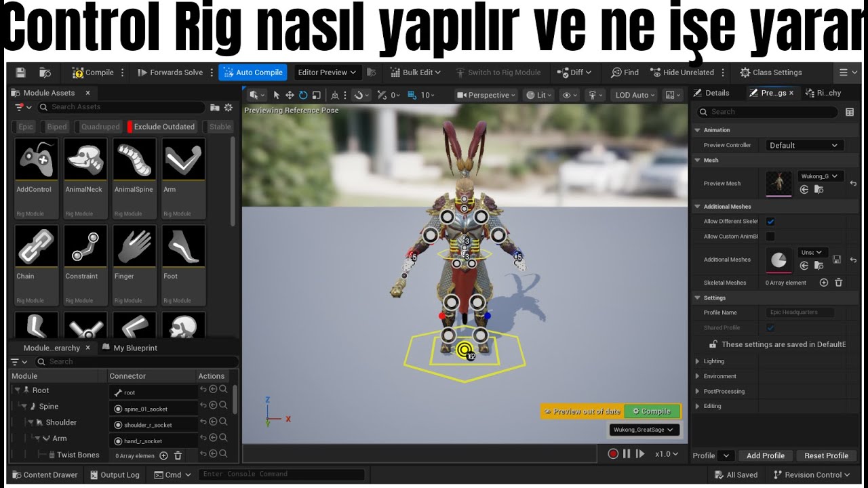Add element to Twist Bones array

(163, 455)
